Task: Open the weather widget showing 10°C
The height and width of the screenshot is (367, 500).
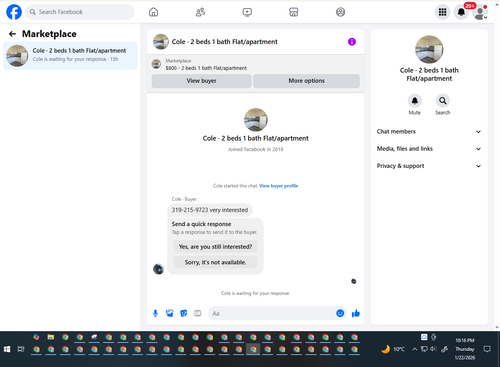Action: (x=393, y=349)
